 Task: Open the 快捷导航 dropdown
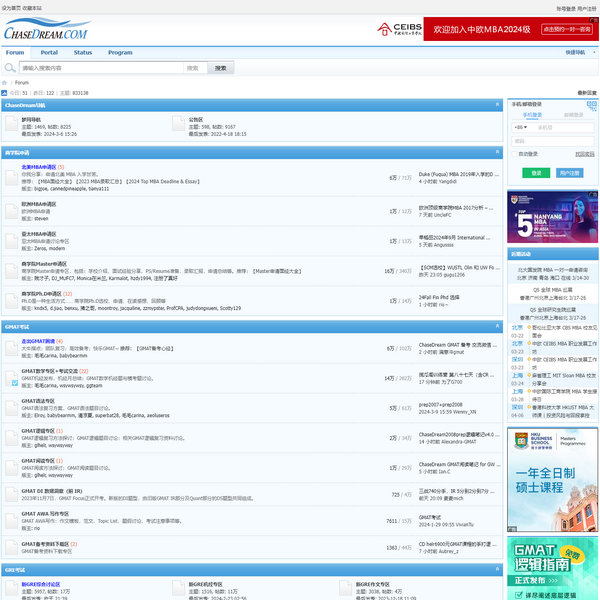tap(577, 52)
